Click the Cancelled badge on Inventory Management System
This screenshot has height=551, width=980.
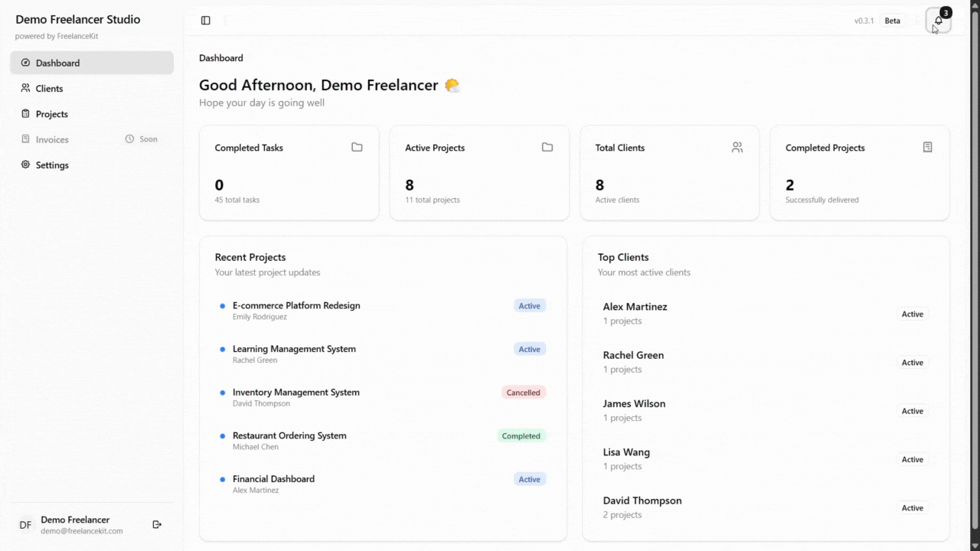point(523,392)
